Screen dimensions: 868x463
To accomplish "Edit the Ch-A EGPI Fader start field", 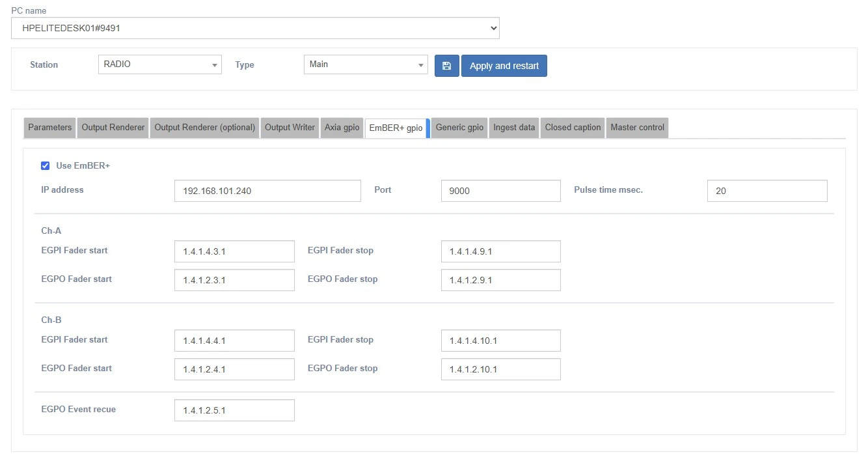I will [234, 251].
